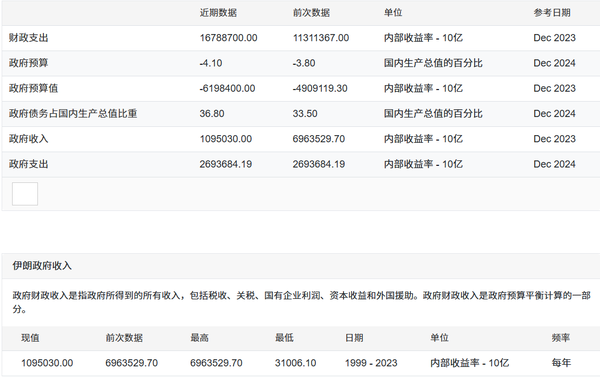
Task: Click the 最高 column header
Action: pyautogui.click(x=199, y=338)
